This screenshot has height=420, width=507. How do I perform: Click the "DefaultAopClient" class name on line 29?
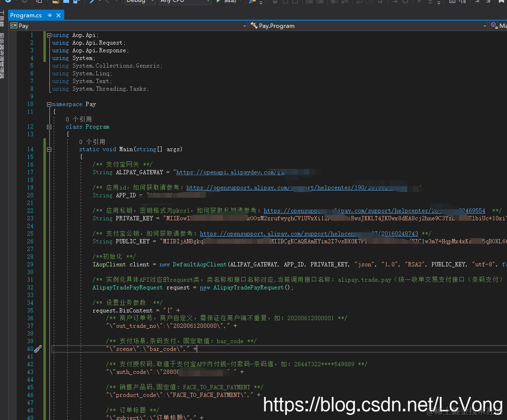click(x=200, y=264)
